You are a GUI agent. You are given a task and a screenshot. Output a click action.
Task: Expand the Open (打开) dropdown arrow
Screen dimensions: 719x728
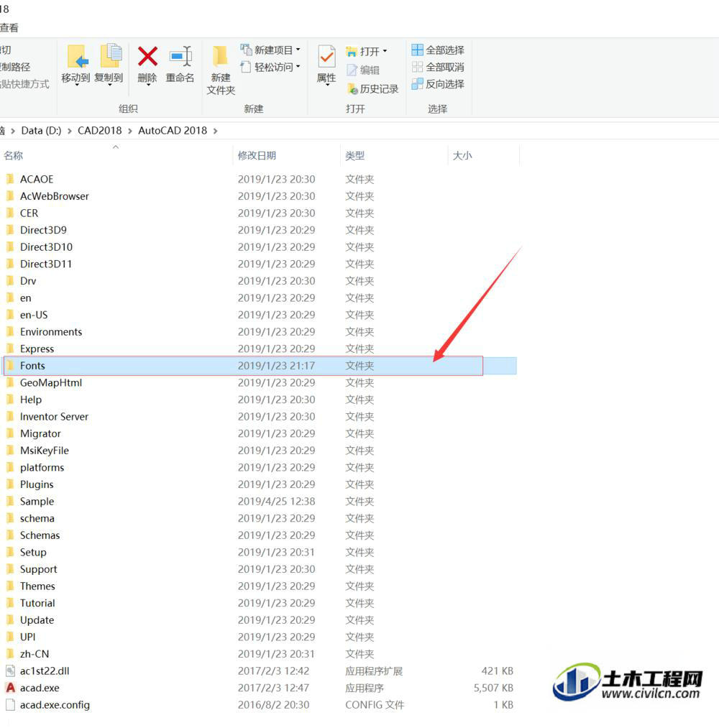click(x=385, y=51)
